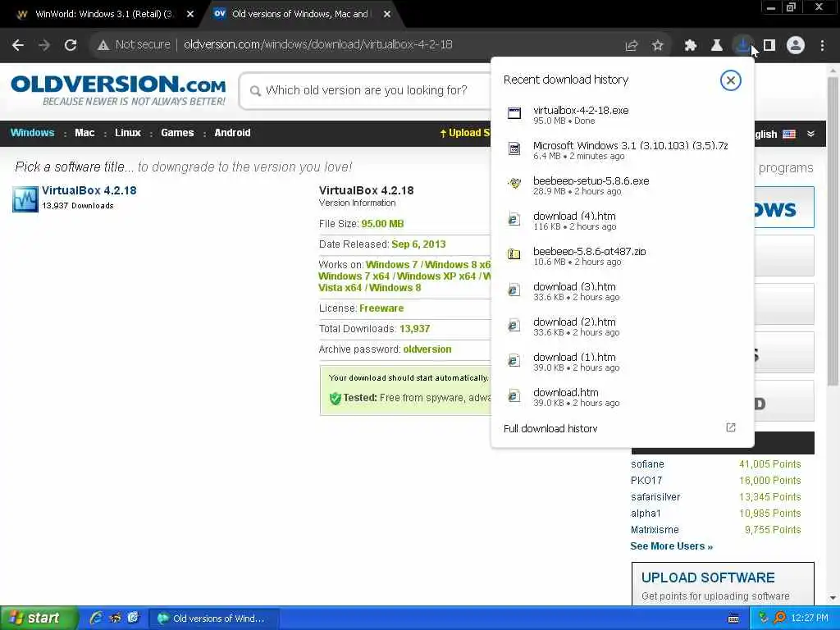840x630 pixels.
Task: Select the Mac nav item
Action: pos(84,133)
